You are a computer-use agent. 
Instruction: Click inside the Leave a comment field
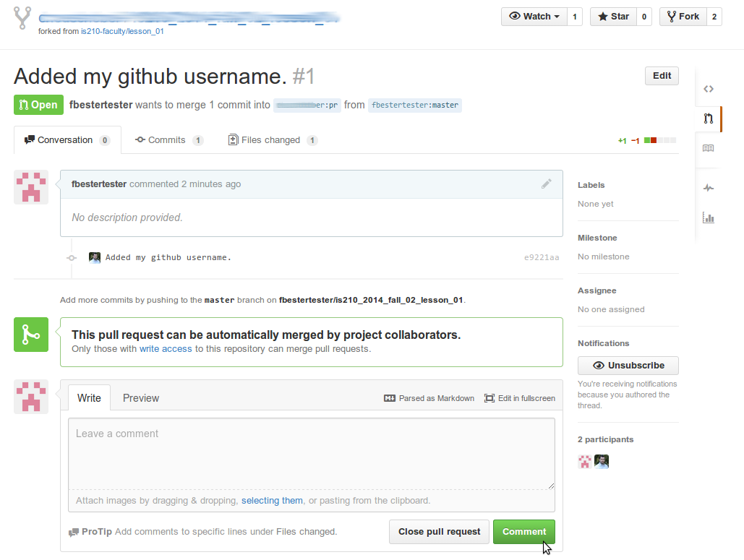(x=311, y=455)
